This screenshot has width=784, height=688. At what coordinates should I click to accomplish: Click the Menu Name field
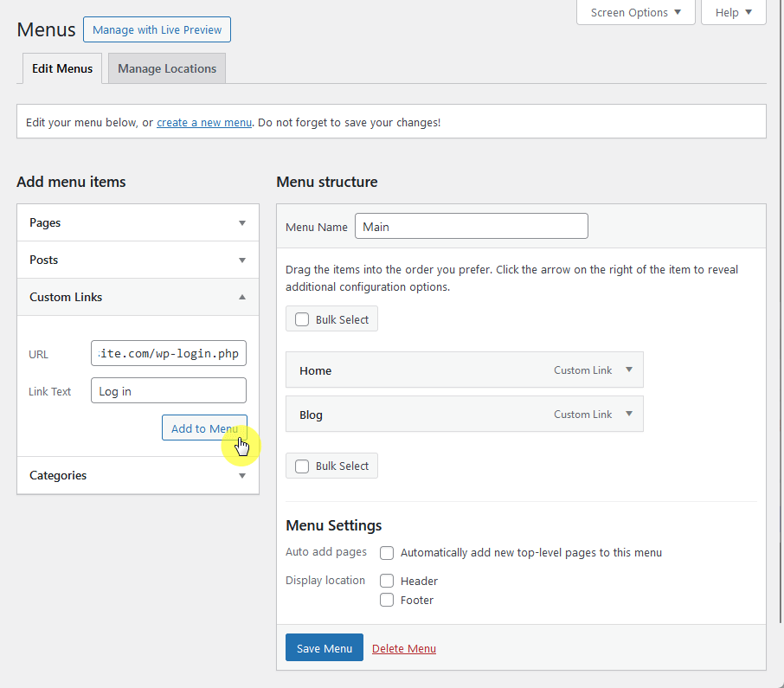pos(471,227)
